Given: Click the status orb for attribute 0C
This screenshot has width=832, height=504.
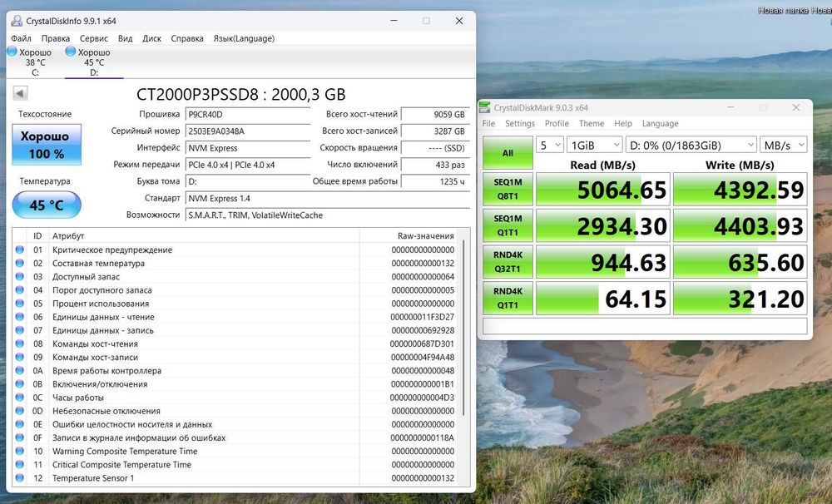Looking at the screenshot, I should click(20, 397).
